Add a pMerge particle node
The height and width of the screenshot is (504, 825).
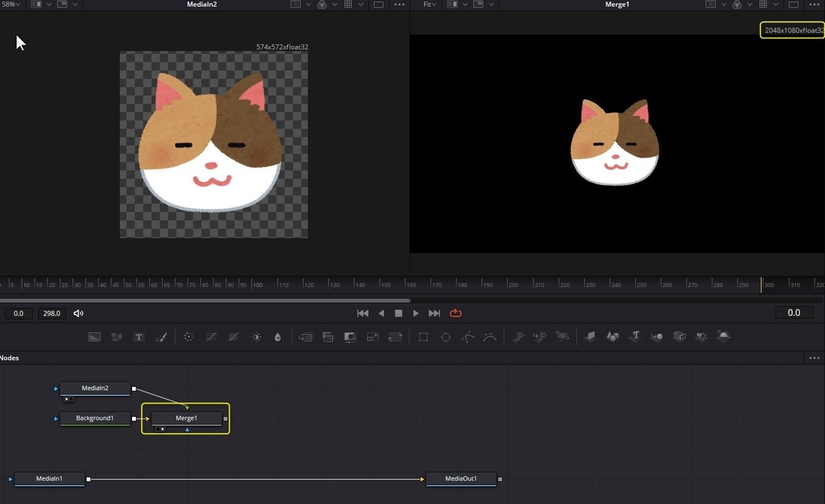[x=541, y=336]
